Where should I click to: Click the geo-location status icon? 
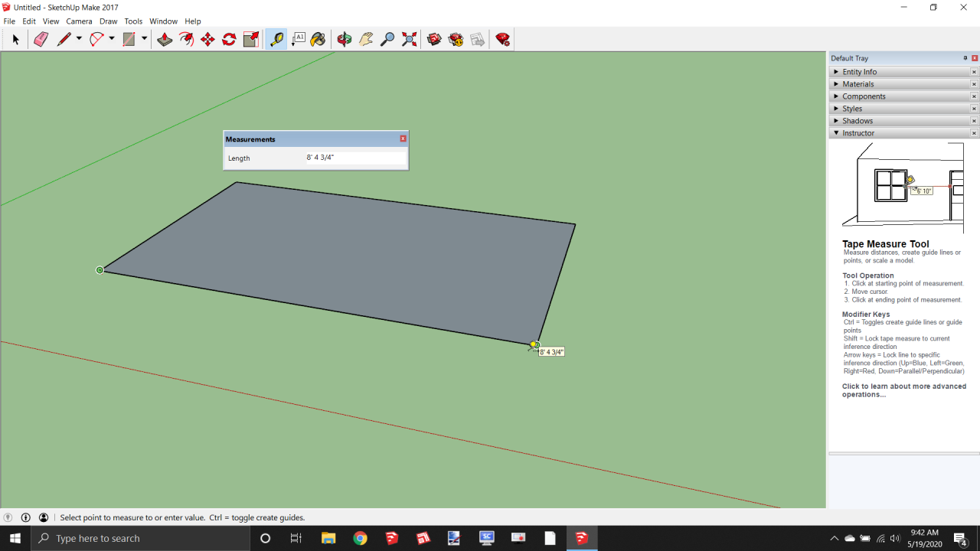click(8, 517)
